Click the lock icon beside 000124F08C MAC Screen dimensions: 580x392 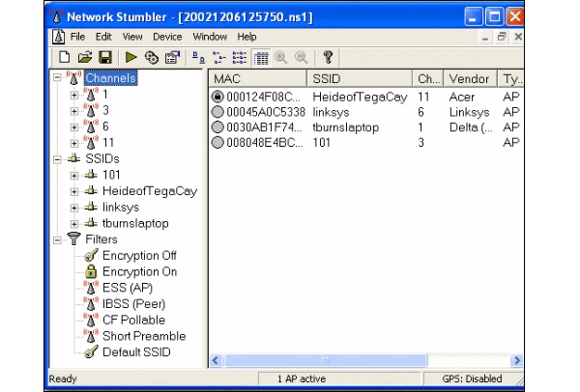217,97
